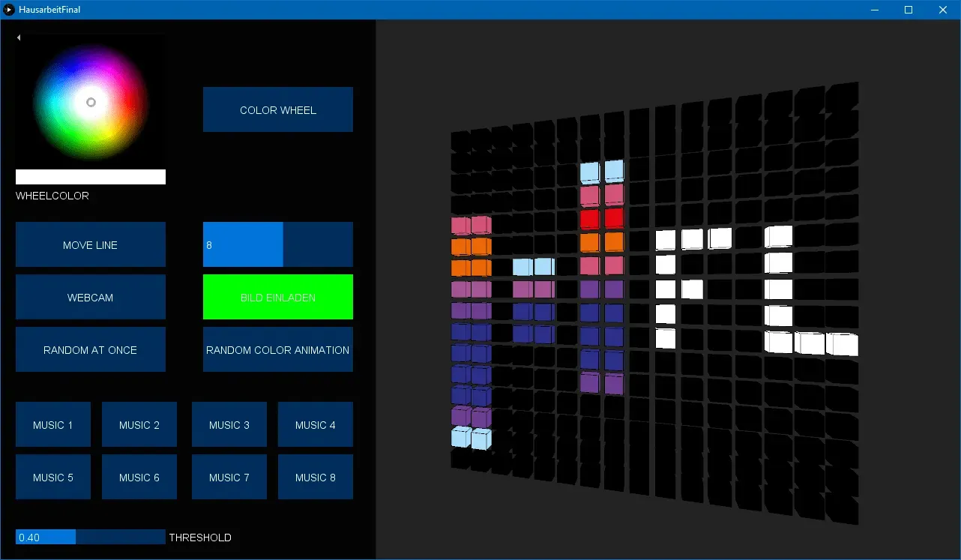Click the COLOR WHEEL button
This screenshot has width=961, height=560.
[x=278, y=109]
